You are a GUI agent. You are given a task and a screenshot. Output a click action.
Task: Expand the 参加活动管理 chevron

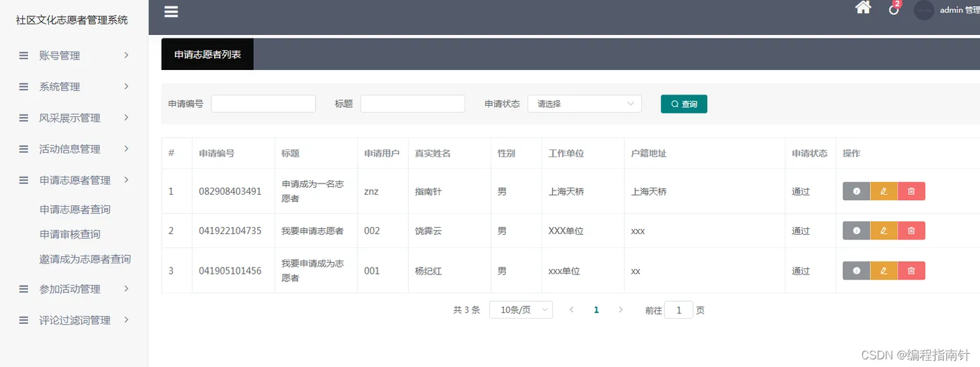click(127, 288)
